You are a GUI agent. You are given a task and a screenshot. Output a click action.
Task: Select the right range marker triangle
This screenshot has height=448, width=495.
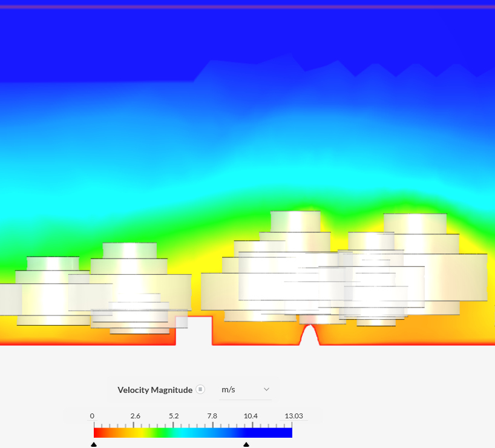[x=246, y=444]
